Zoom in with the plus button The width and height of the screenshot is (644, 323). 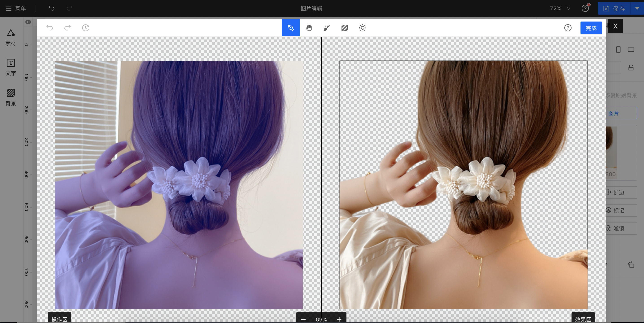coord(339,319)
